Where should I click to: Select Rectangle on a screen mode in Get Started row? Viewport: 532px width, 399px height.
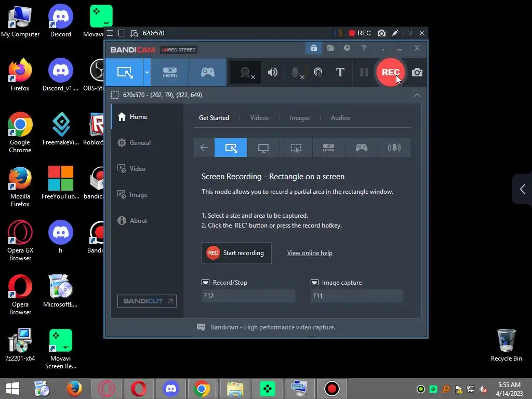[x=231, y=148]
